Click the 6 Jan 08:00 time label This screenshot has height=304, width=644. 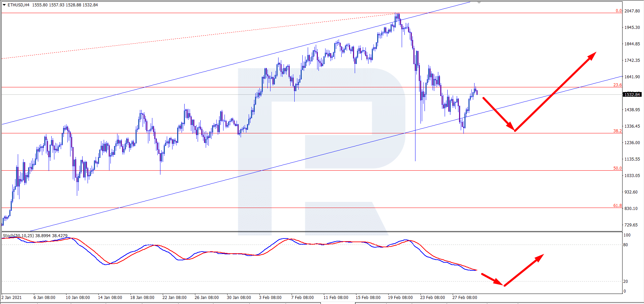pos(44,298)
